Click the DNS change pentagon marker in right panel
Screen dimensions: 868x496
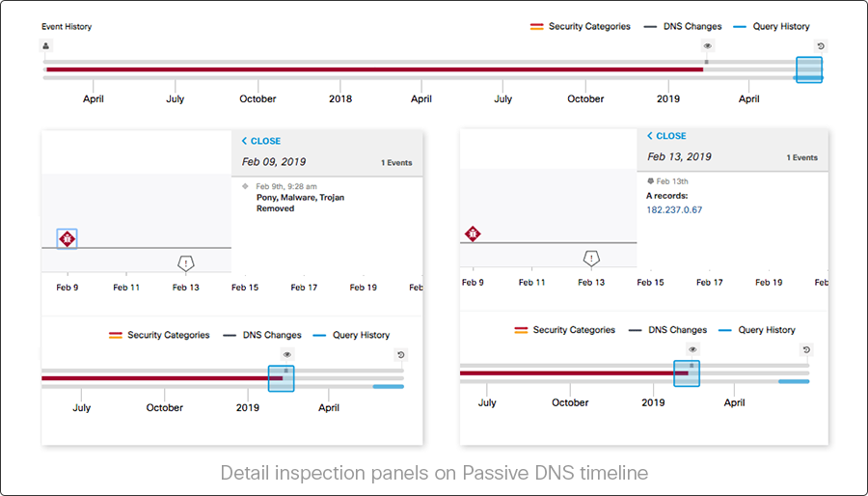[x=591, y=258]
